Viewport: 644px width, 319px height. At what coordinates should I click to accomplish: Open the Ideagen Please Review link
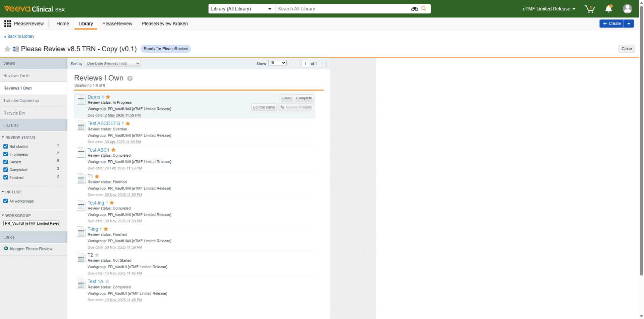click(x=31, y=249)
